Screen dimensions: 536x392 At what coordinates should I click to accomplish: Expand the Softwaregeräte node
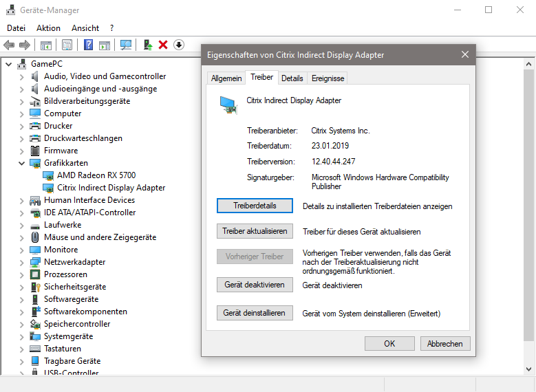(21, 300)
